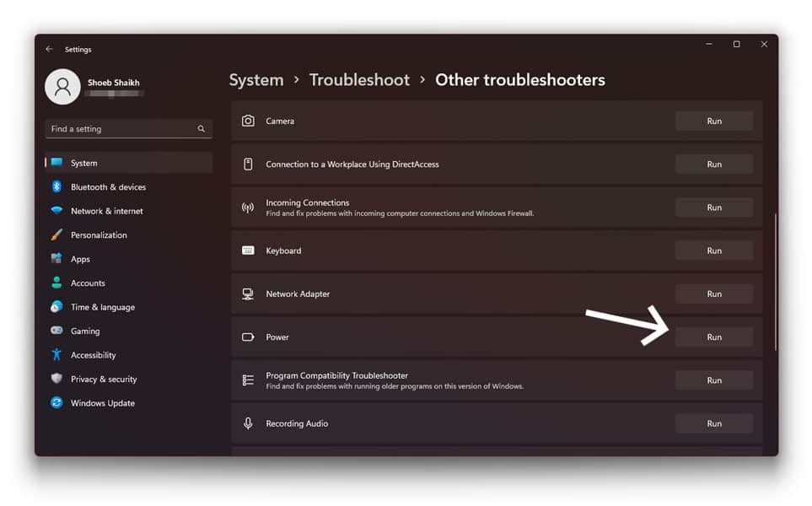812x506 pixels.
Task: Click the Gaming controller icon
Action: (x=57, y=331)
